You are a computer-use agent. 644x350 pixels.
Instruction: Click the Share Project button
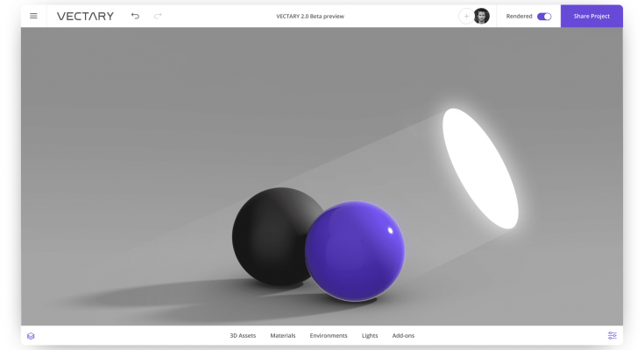pyautogui.click(x=591, y=16)
